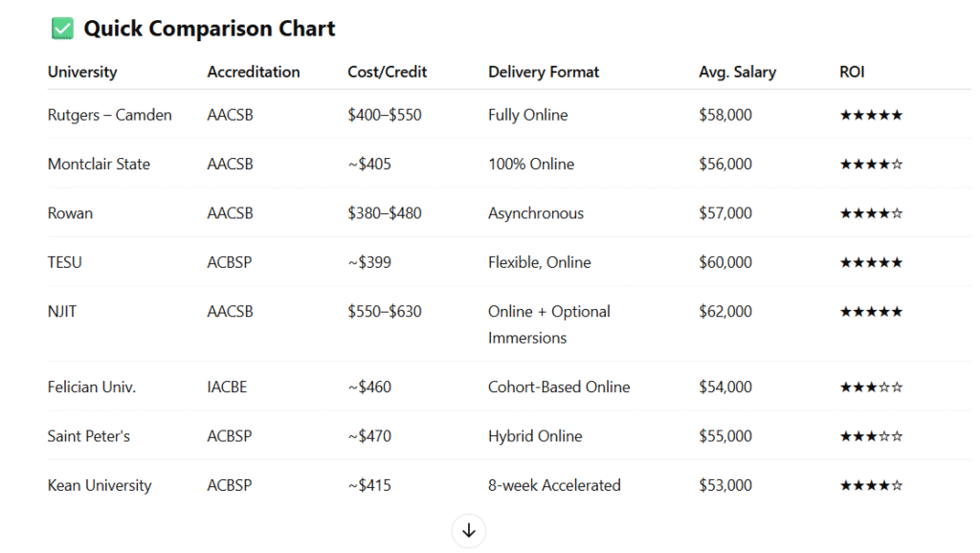Viewport: 980px width, 553px height.
Task: Click the Montclair State table entry
Action: pyautogui.click(x=99, y=165)
